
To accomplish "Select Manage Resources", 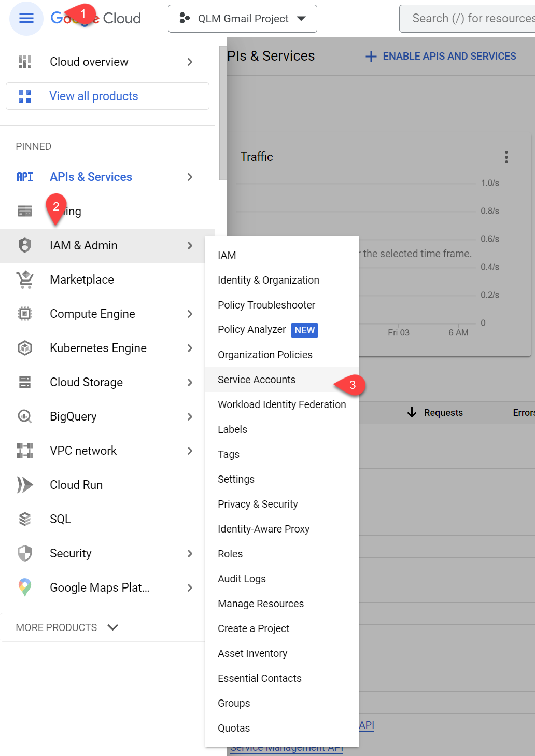I will point(282,604).
